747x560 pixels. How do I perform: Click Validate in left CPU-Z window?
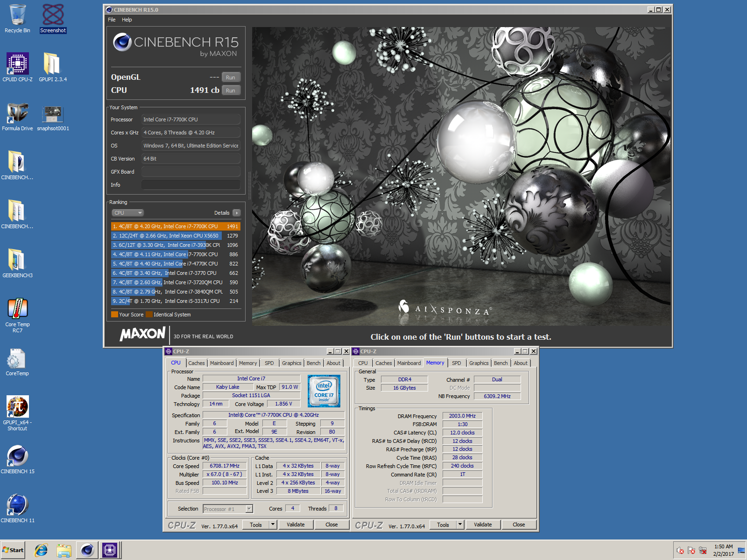click(296, 525)
